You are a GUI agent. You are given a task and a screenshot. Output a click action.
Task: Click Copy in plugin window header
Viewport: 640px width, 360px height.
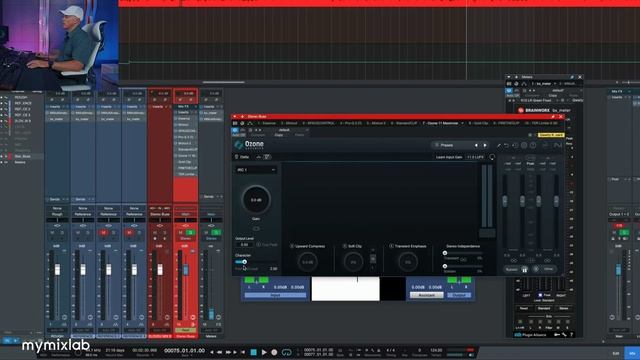(x=279, y=135)
